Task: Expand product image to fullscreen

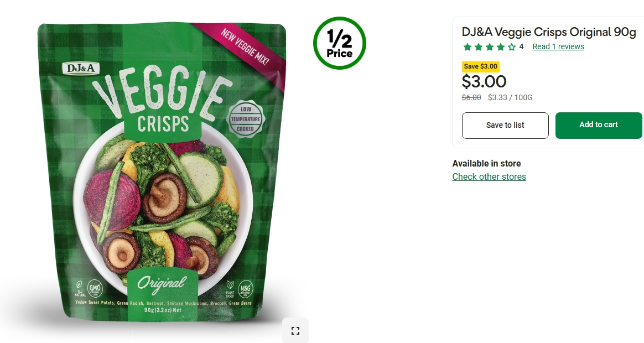Action: point(295,330)
